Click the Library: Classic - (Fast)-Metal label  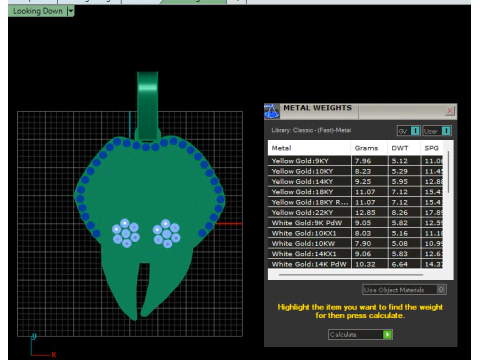point(311,130)
